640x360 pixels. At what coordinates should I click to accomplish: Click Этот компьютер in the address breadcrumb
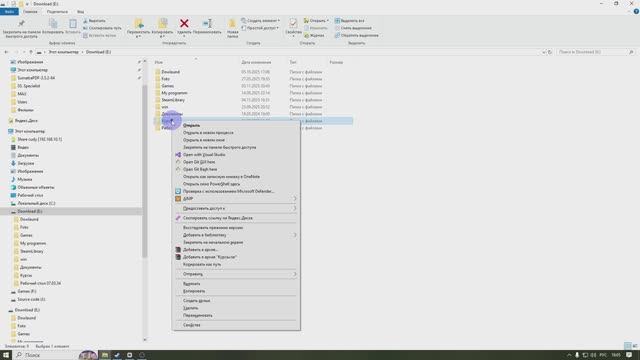coord(63,52)
